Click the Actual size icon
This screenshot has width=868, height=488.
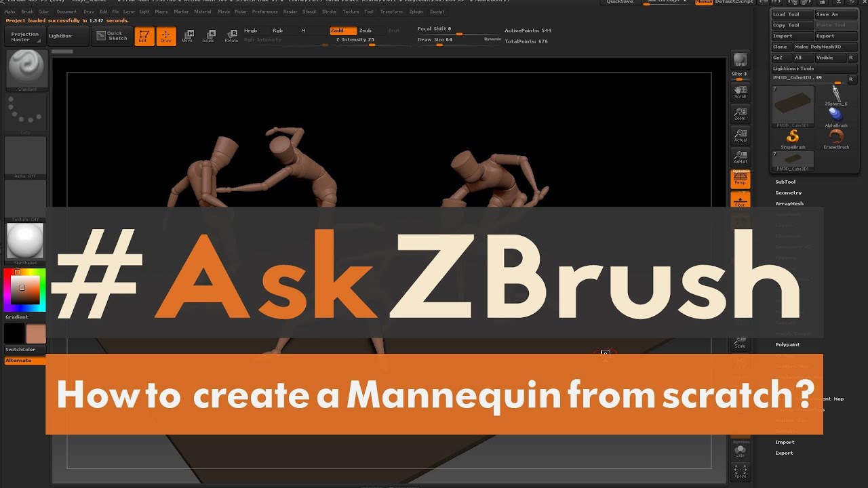point(740,135)
